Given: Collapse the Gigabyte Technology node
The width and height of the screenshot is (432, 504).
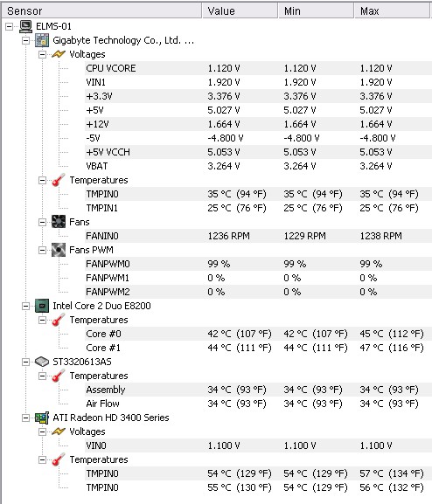Looking at the screenshot, I should click(25, 40).
